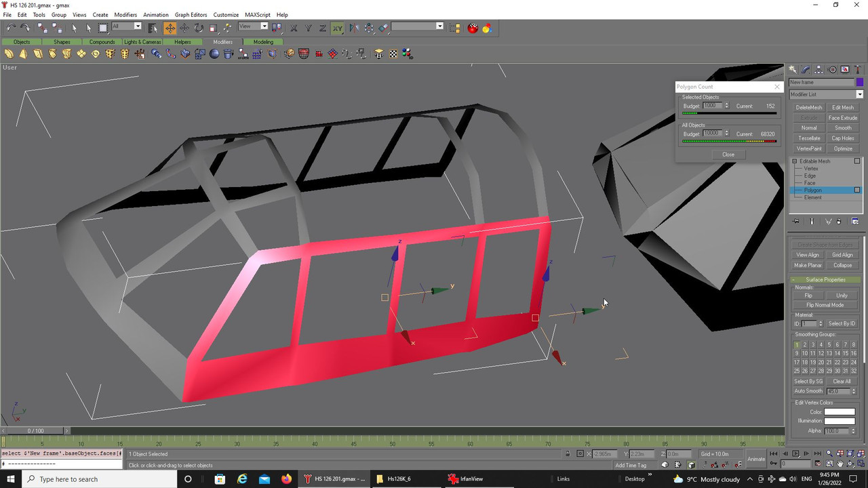Activate the Select Object arrow tool
The height and width of the screenshot is (488, 868).
pos(75,28)
